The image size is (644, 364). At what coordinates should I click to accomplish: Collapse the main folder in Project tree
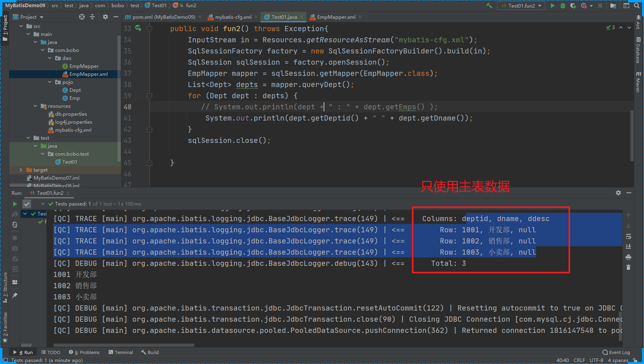pyautogui.click(x=28, y=34)
